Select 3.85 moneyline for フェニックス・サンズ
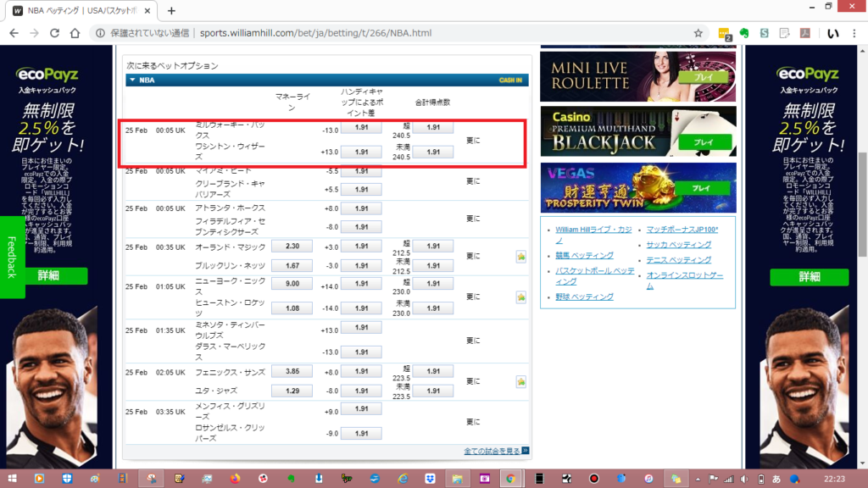The image size is (868, 488). click(292, 371)
